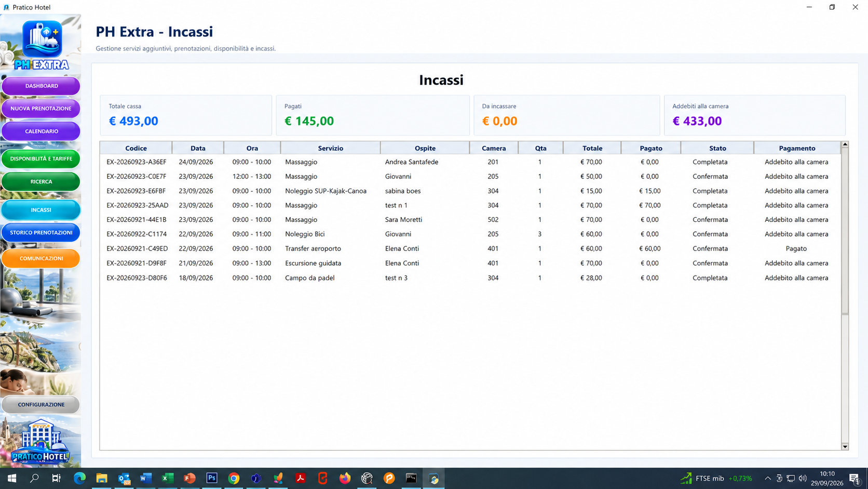Image resolution: width=868 pixels, height=489 pixels.
Task: Click the table scrollbar down arrow
Action: point(845,446)
